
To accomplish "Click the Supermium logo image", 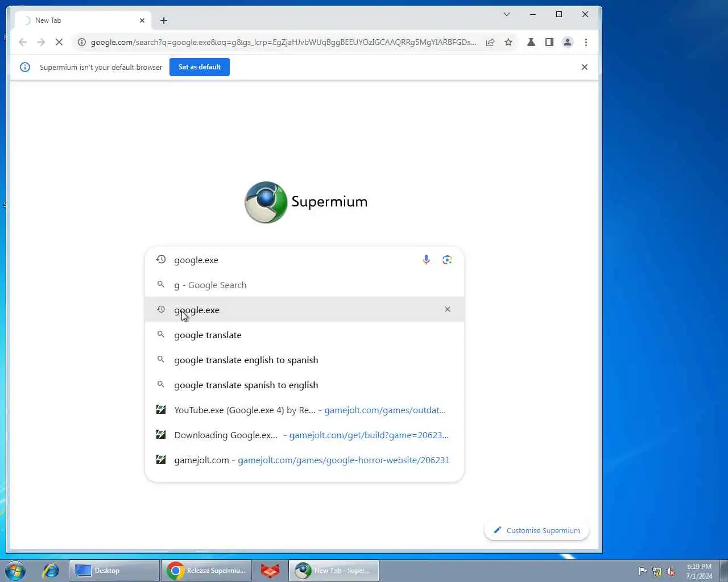I will 266,202.
